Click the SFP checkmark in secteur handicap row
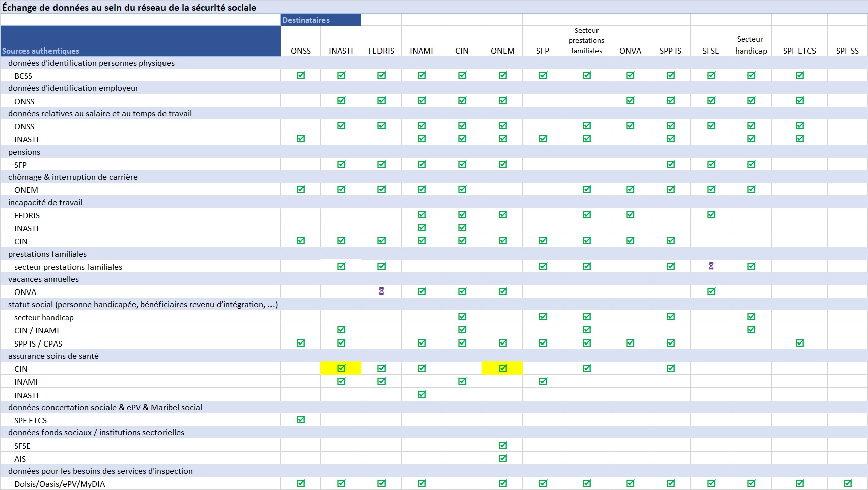Image resolution: width=868 pixels, height=490 pixels. tap(543, 317)
